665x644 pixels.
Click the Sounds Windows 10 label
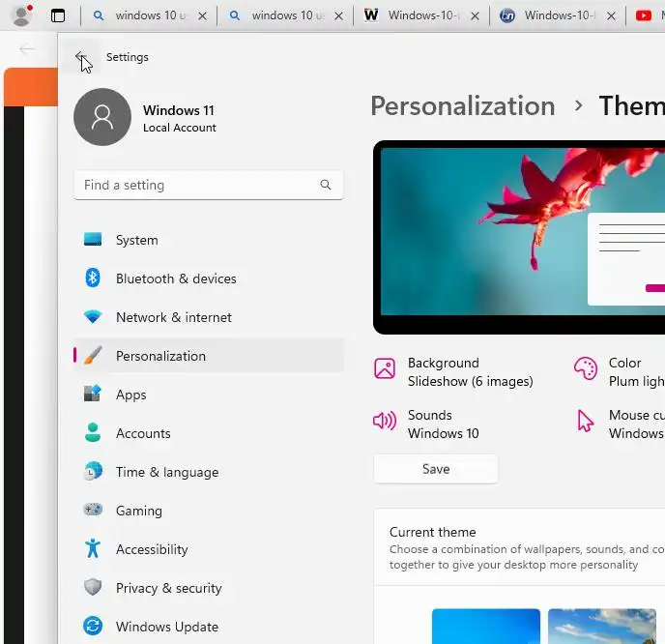pyautogui.click(x=444, y=424)
